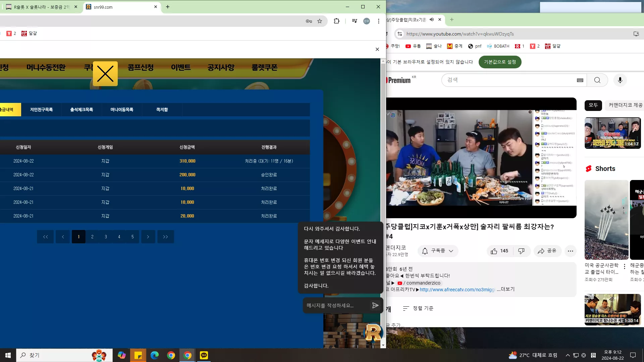
Task: Open the 머니수동전환 menu
Action: 46,68
